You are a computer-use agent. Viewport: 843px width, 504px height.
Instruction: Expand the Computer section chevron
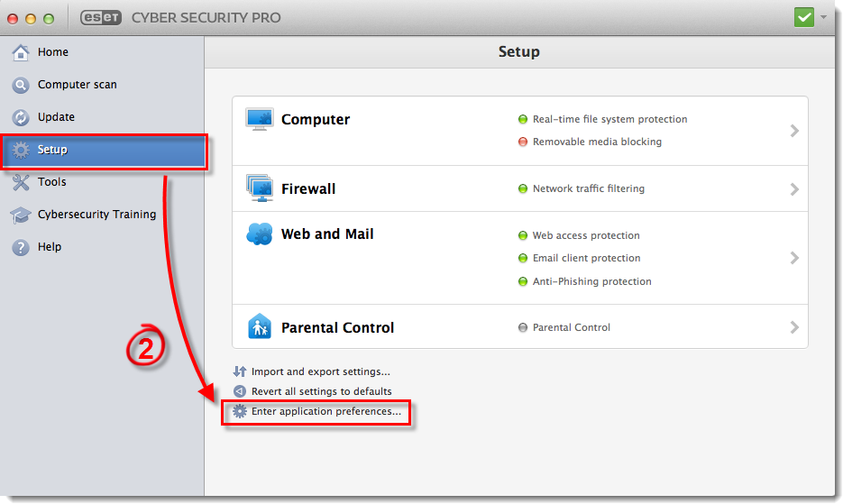pos(794,131)
